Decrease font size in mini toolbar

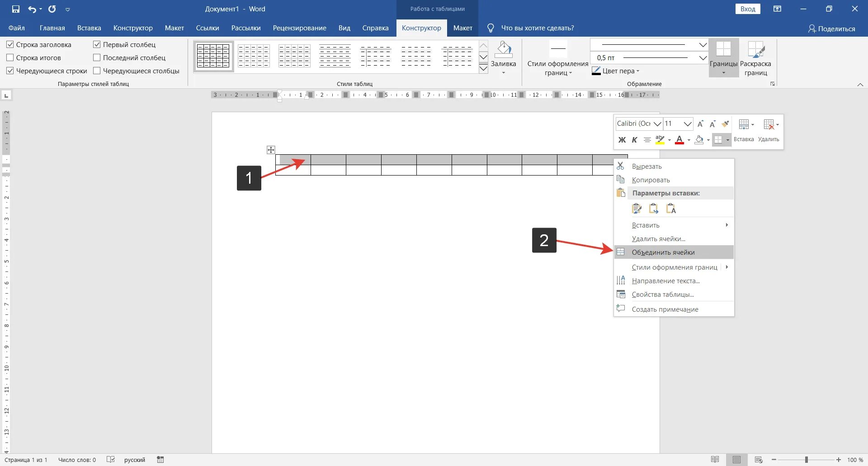712,124
